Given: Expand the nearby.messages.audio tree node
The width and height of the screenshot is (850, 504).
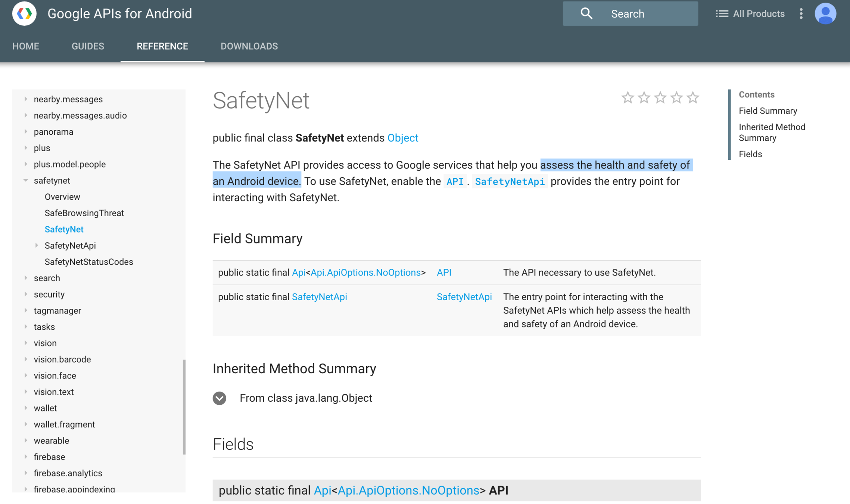Looking at the screenshot, I should 26,115.
